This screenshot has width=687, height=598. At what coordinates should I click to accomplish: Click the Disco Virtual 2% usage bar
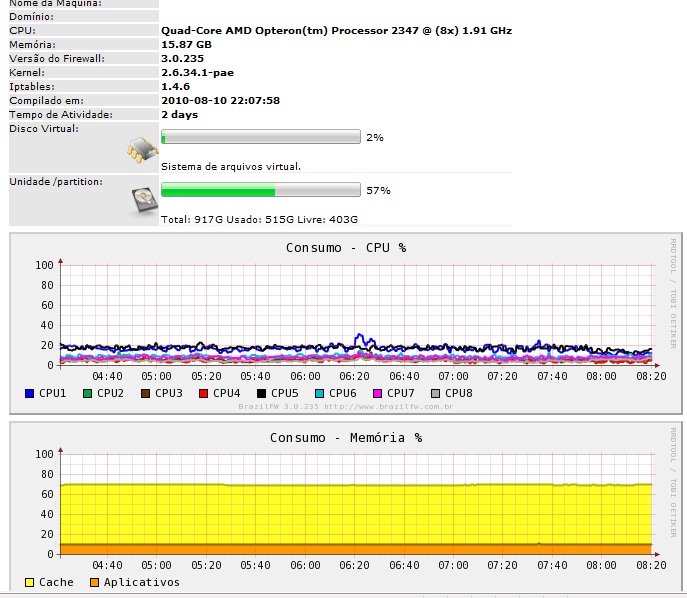pos(261,137)
